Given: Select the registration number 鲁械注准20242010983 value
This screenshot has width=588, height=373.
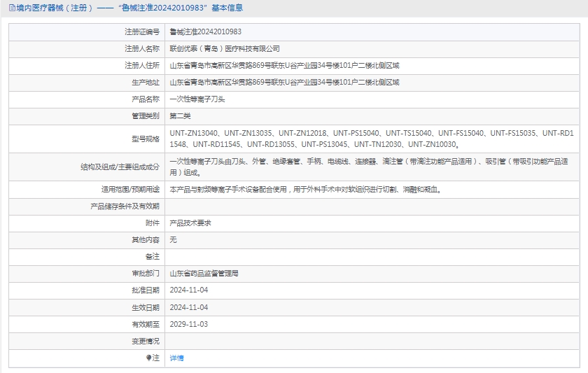Looking at the screenshot, I should click(206, 32).
